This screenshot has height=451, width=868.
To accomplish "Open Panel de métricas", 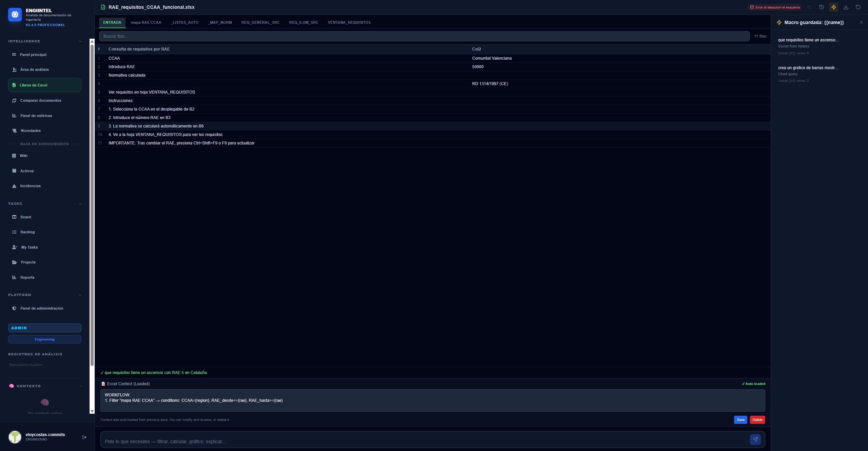I will click(45, 116).
